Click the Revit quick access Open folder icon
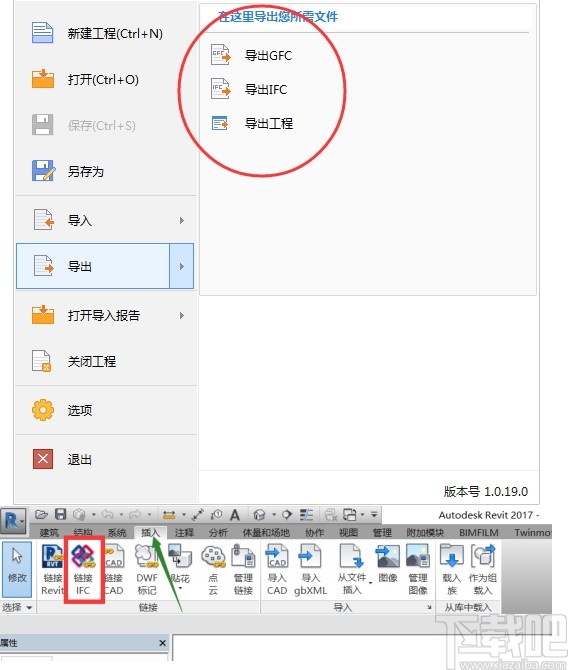This screenshot has width=570, height=670. [x=41, y=514]
